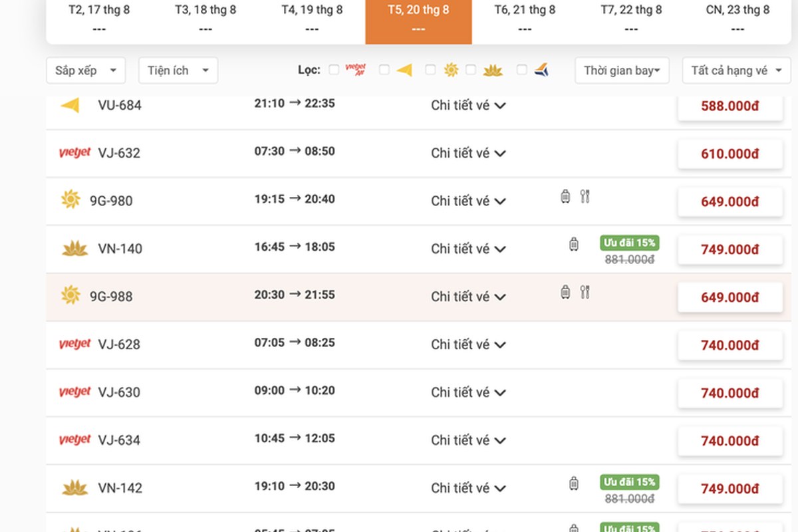This screenshot has width=798, height=532.
Task: Click the 07:30 → 08:50 flight time
Action: pos(295,152)
